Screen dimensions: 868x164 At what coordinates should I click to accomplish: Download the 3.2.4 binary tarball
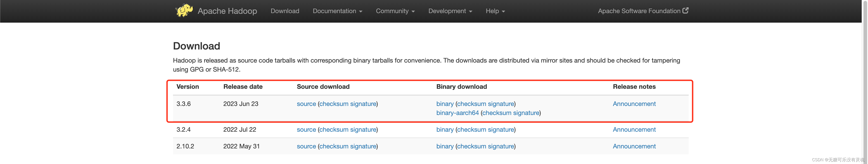point(445,130)
